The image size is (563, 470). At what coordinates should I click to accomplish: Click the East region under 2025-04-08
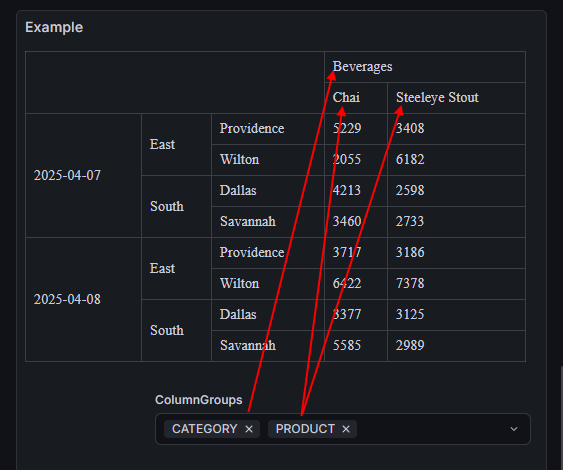176,269
